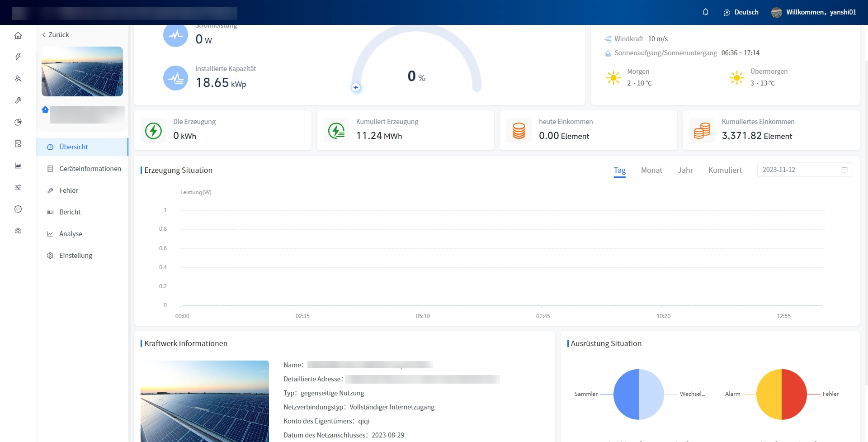Click the red Fehler pie slice
This screenshot has height=442, width=868.
(794, 394)
